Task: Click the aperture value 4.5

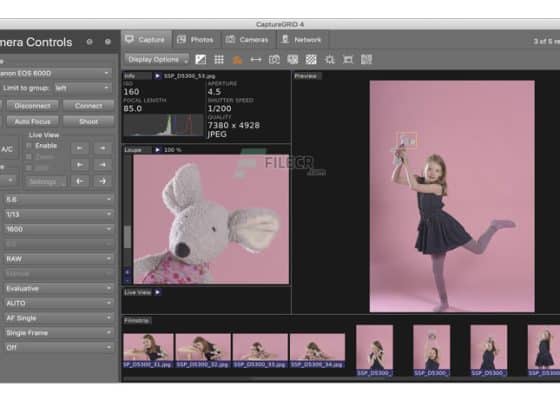Action: pos(214,92)
